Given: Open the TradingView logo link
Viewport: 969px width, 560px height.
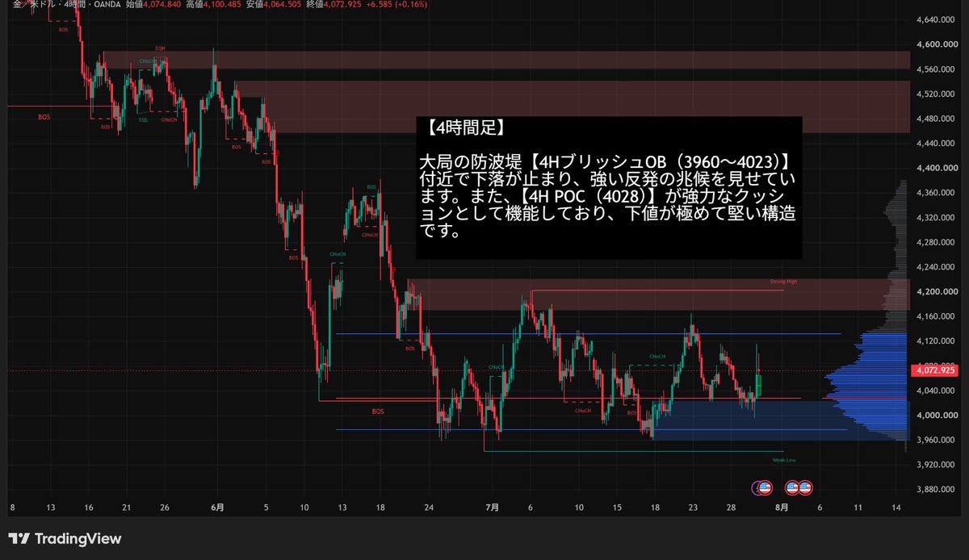Looking at the screenshot, I should (x=65, y=539).
